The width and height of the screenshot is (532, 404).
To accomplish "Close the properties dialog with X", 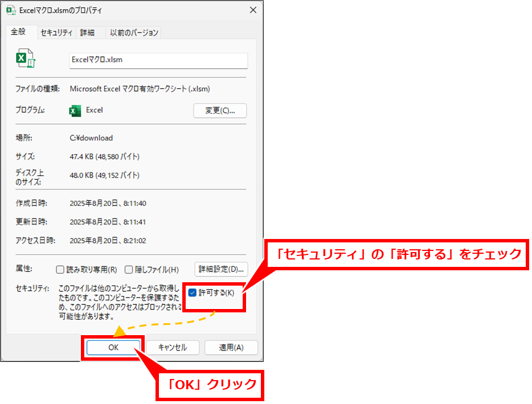I will (253, 10).
